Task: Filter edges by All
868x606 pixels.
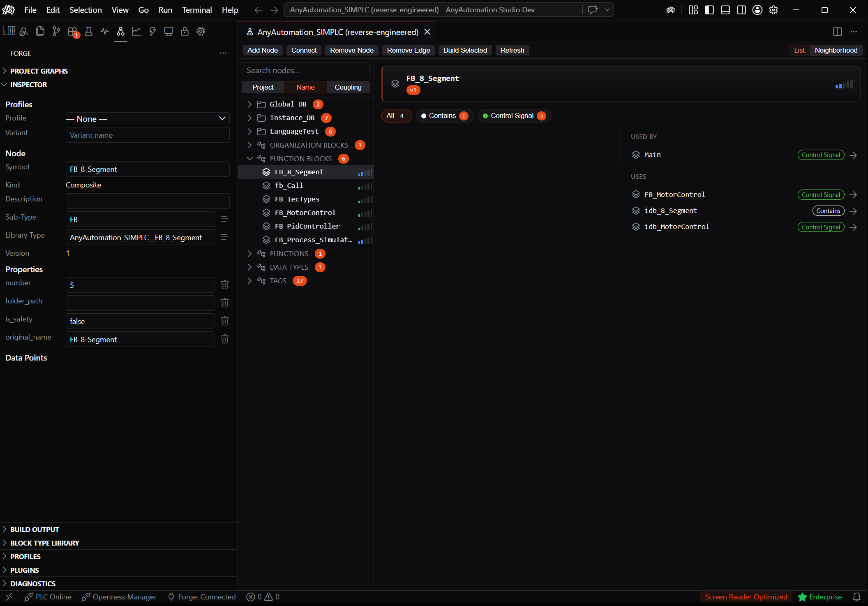Action: coord(396,116)
